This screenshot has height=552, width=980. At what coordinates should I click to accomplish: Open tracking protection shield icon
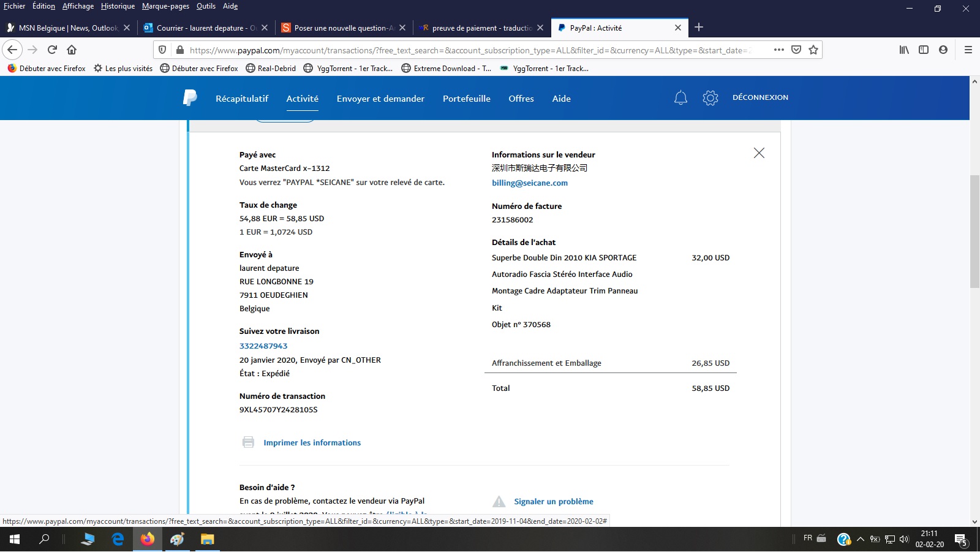pos(162,50)
